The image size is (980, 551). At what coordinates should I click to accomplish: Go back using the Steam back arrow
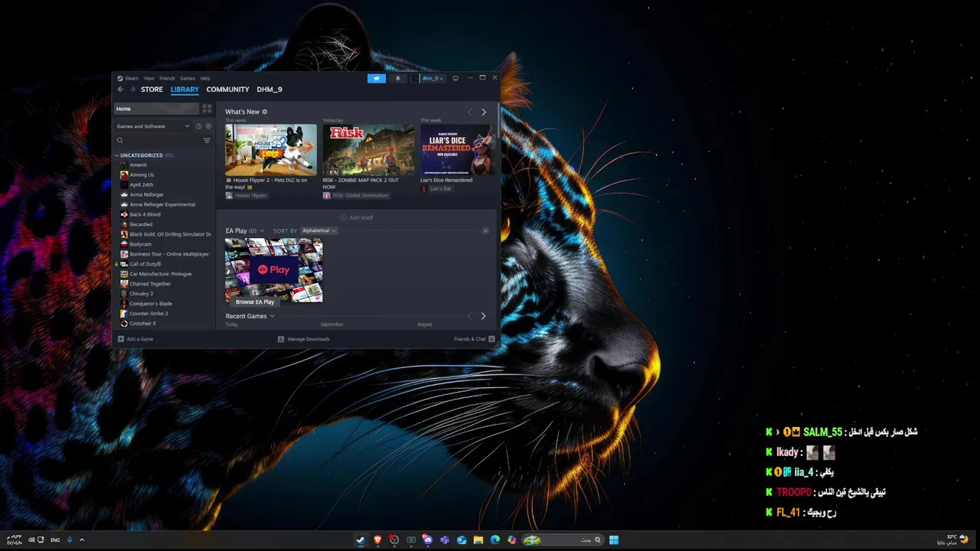(120, 90)
